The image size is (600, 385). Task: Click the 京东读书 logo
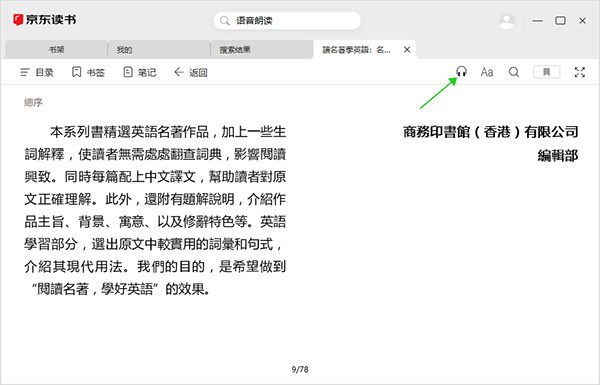[44, 20]
